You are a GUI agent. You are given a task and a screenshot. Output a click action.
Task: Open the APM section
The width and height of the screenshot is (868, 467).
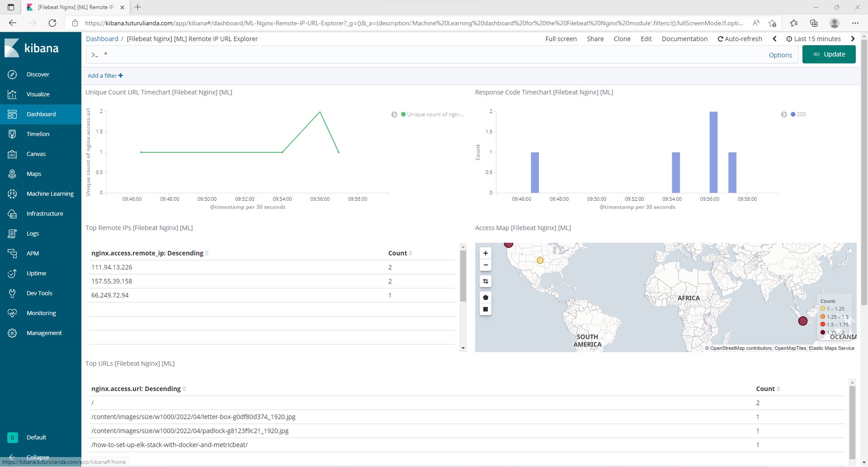pos(33,253)
